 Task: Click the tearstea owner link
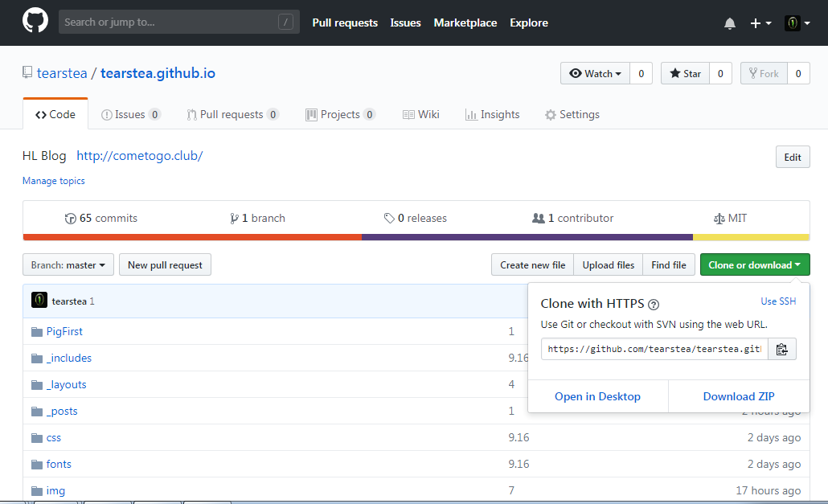point(62,73)
